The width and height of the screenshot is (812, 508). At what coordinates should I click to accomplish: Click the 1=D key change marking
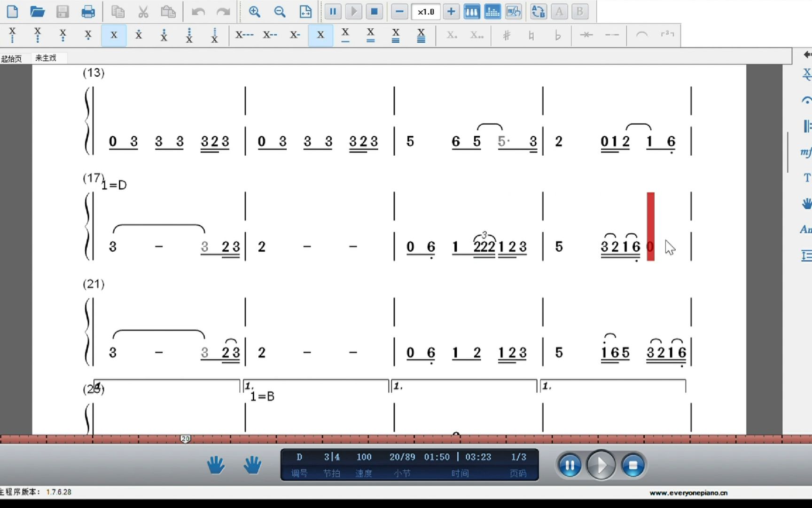(114, 185)
